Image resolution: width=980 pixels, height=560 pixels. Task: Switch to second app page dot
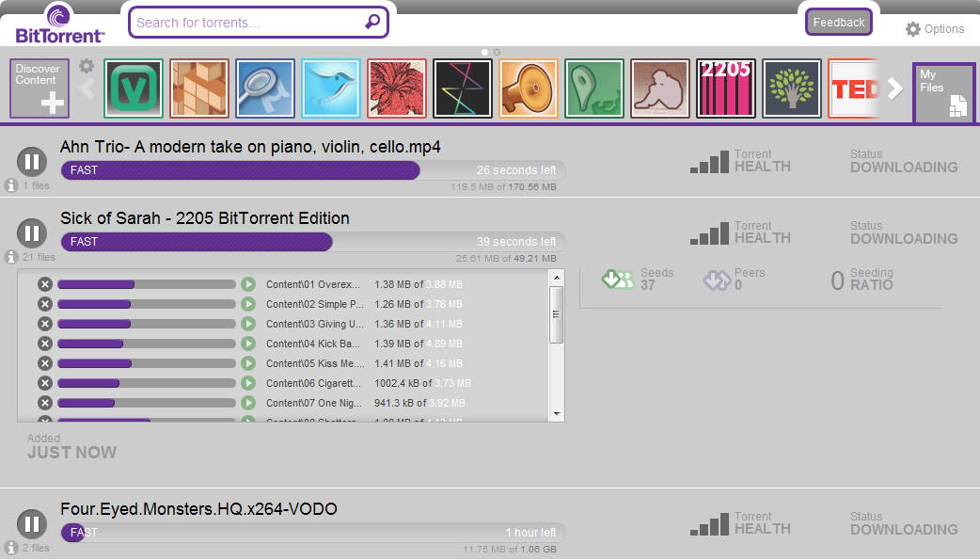(497, 53)
